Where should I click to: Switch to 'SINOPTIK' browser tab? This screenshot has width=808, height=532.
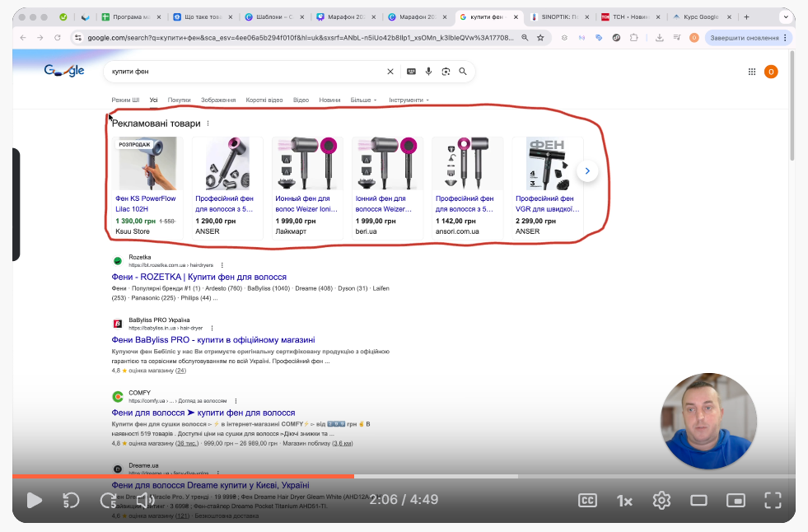point(559,17)
